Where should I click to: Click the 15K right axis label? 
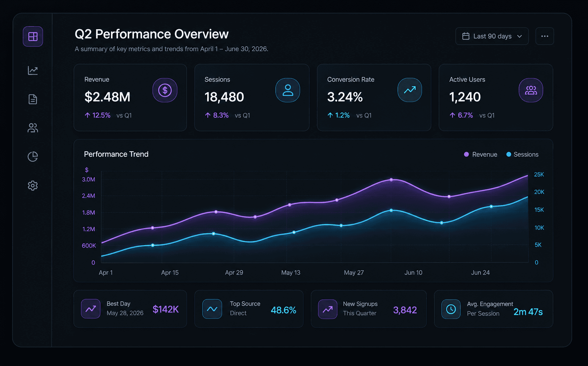(x=539, y=210)
